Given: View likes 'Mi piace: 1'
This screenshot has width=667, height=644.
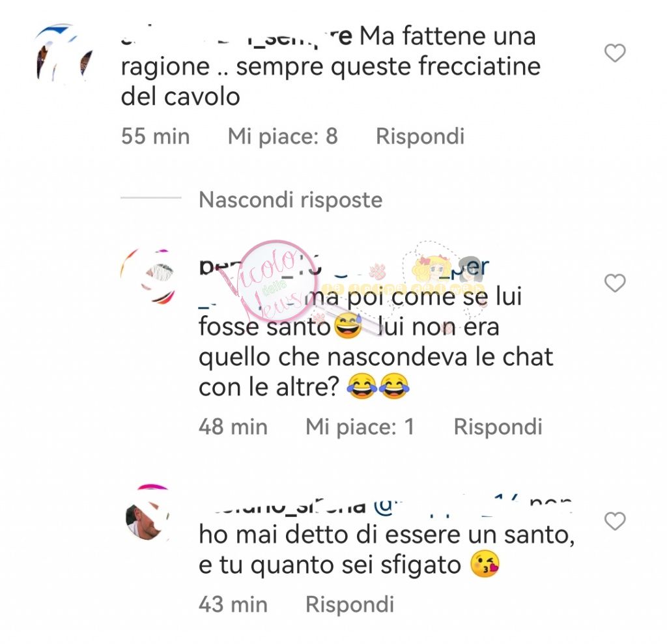Looking at the screenshot, I should (x=360, y=427).
